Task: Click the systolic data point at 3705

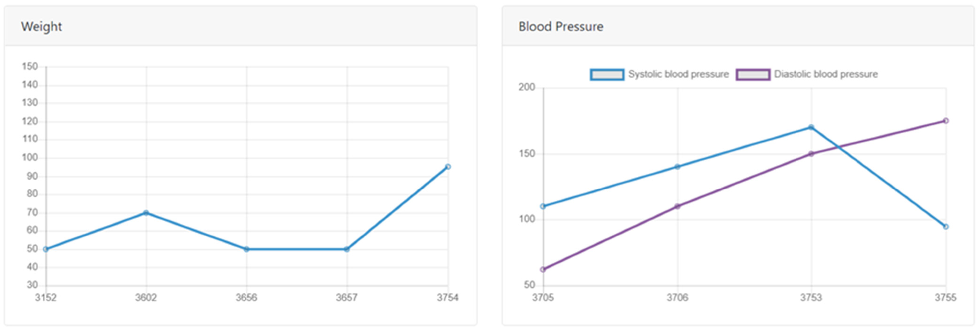Action: point(543,206)
